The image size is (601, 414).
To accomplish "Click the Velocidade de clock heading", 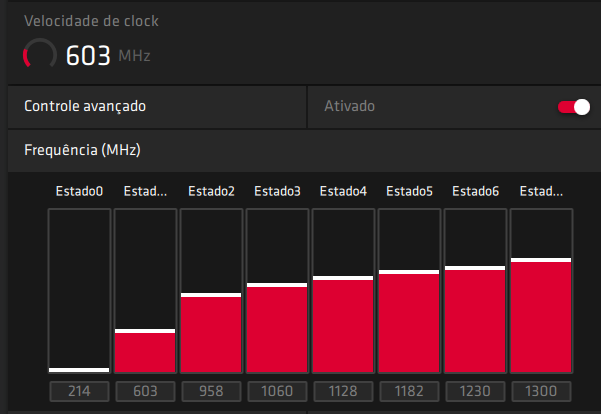I will point(91,21).
